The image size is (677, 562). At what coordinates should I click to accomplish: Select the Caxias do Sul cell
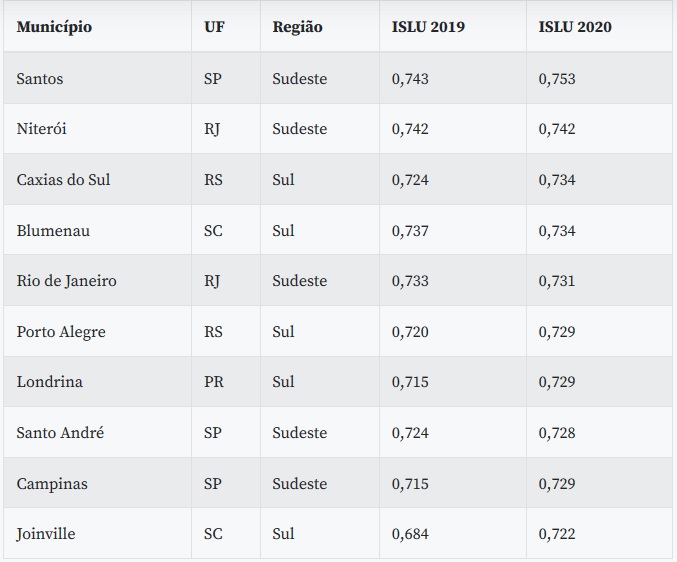pyautogui.click(x=63, y=180)
